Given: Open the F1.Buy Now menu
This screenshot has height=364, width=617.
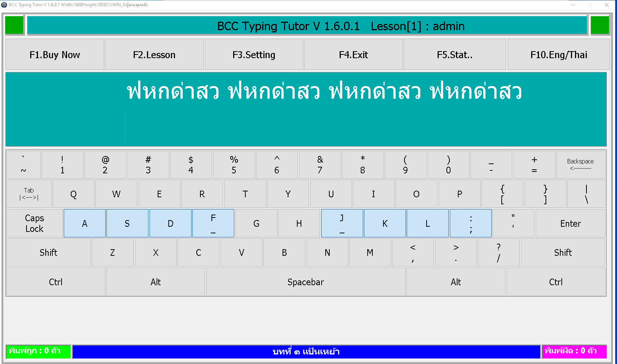Looking at the screenshot, I should [x=55, y=54].
